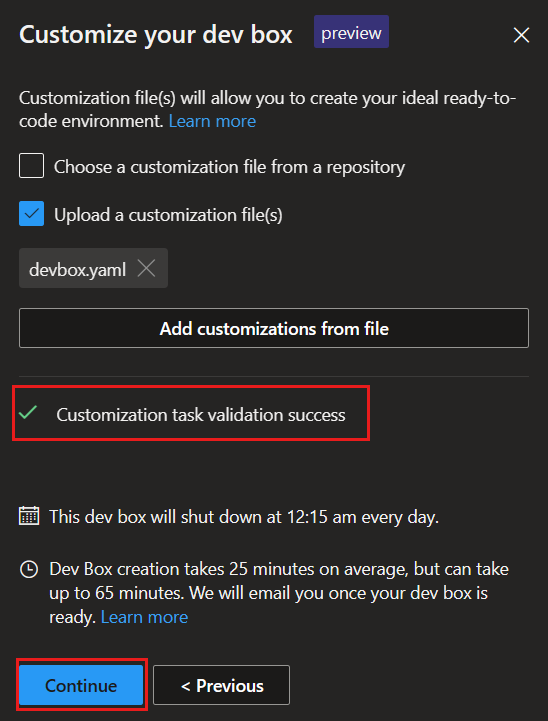This screenshot has height=721, width=548.
Task: Click Add customizations from file button
Action: (274, 328)
